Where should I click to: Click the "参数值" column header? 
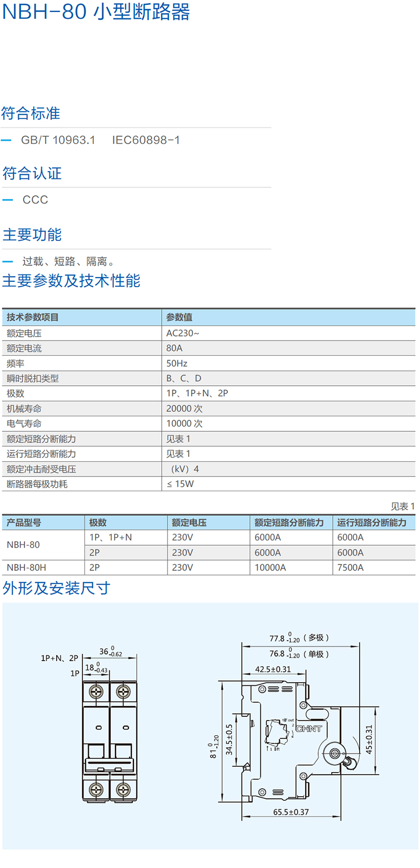click(179, 317)
